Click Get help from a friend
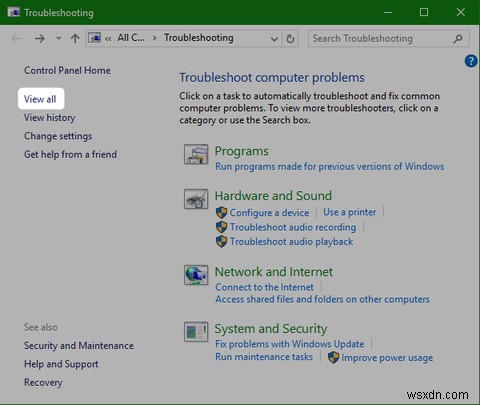 [x=70, y=154]
